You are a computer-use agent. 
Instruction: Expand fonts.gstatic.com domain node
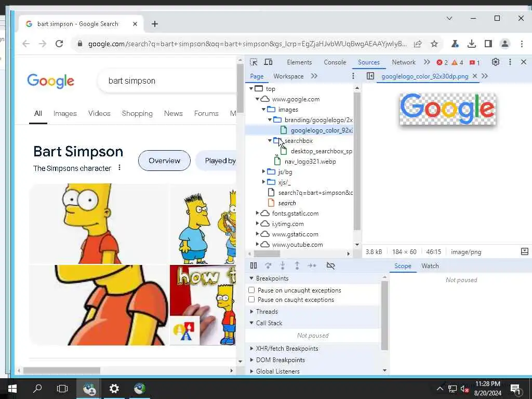click(x=257, y=213)
